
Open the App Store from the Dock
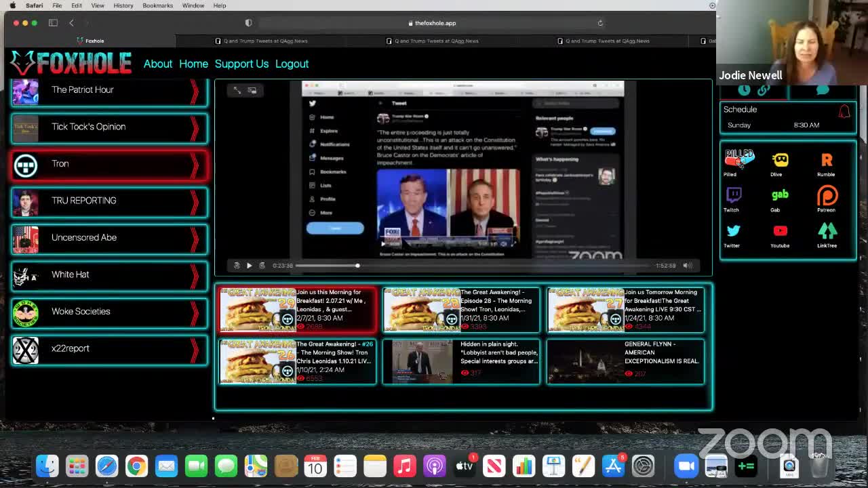613,466
